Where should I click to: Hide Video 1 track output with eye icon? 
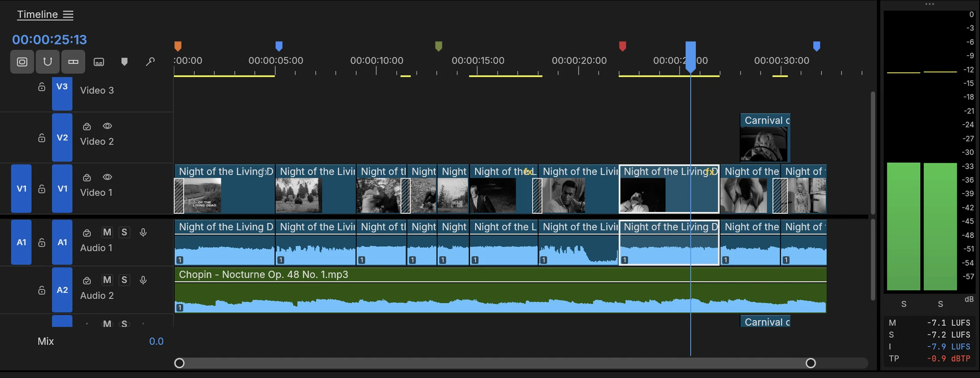107,177
